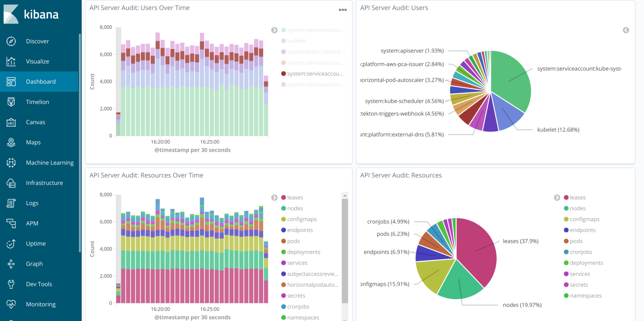Click the Visualize chart icon

pos(11,61)
